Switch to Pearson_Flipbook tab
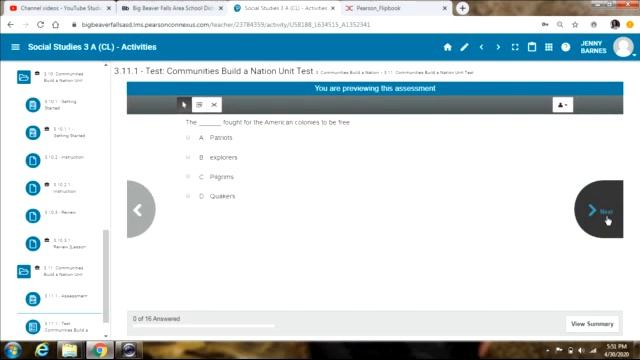 coord(394,8)
